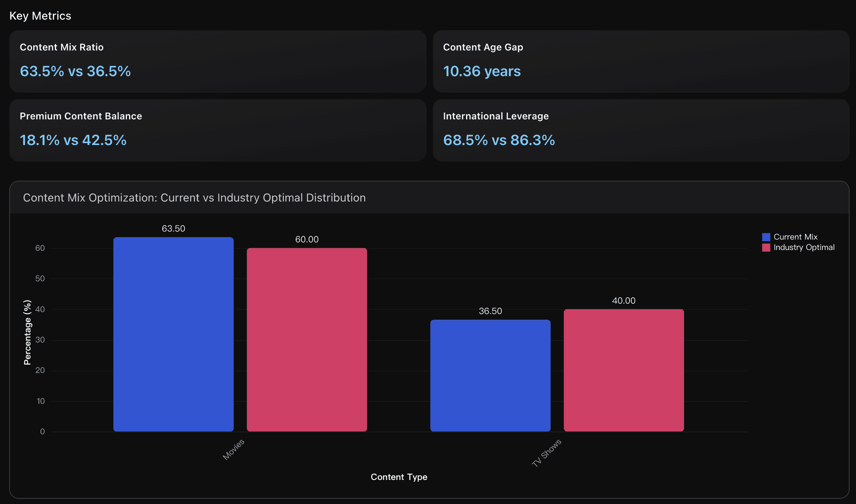This screenshot has height=504, width=856.
Task: Select the Premium Content Balance metric card
Action: (218, 131)
